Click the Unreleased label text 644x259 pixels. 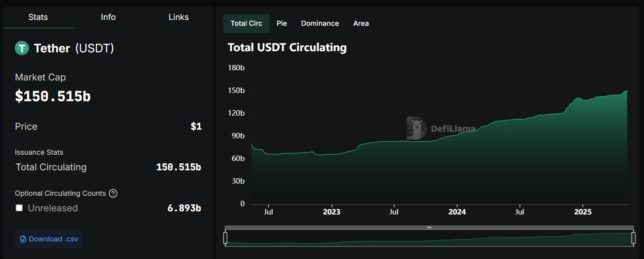53,208
